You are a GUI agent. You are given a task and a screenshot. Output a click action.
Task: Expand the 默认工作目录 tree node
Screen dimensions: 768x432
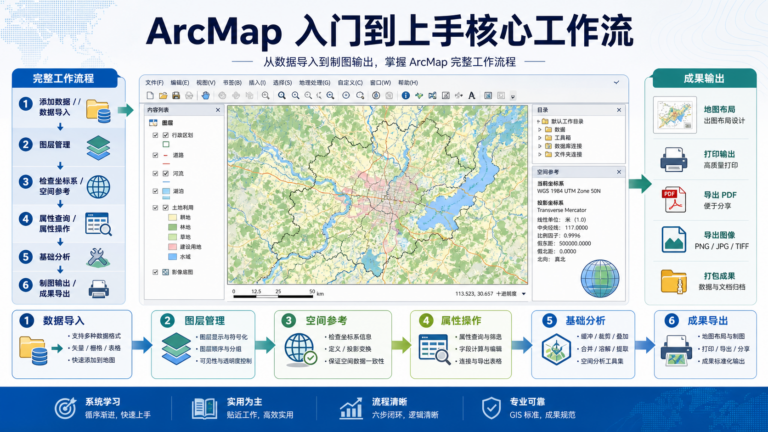click(538, 121)
